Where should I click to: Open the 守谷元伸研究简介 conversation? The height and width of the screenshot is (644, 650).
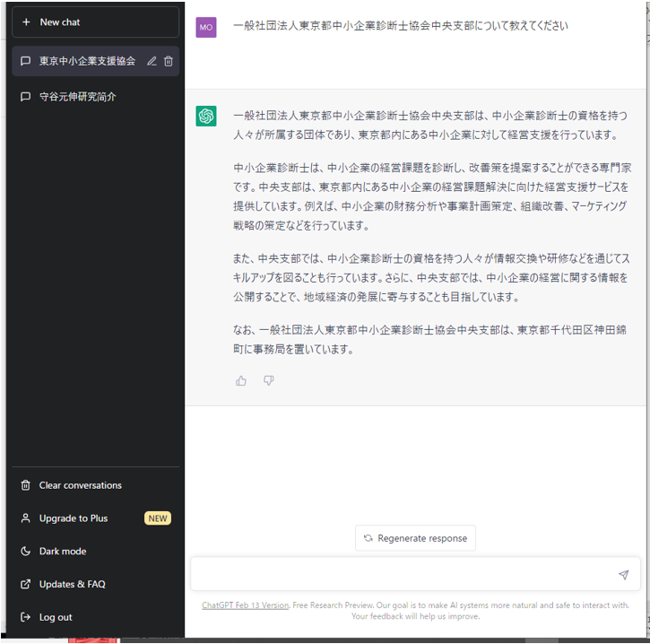click(95, 97)
